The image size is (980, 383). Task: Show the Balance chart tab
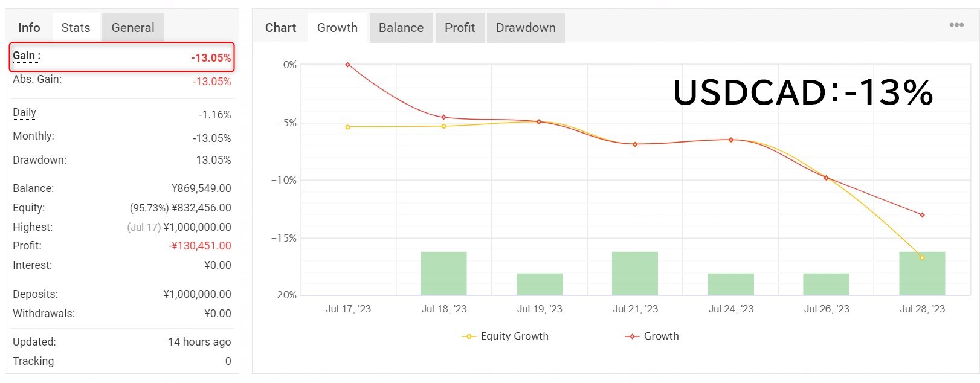[x=401, y=28]
